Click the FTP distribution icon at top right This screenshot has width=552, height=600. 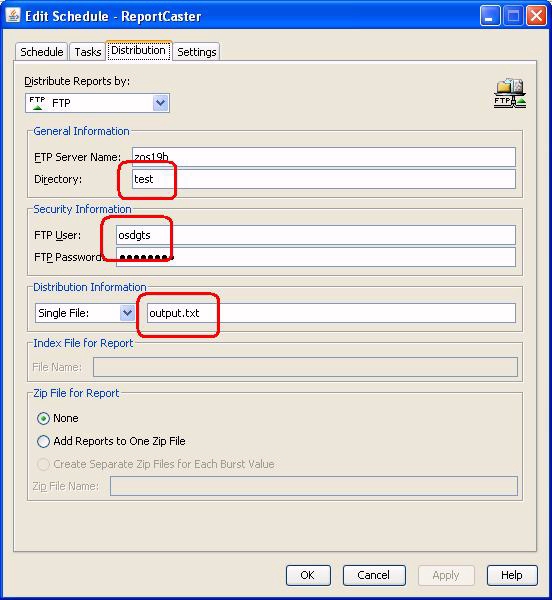[x=510, y=94]
